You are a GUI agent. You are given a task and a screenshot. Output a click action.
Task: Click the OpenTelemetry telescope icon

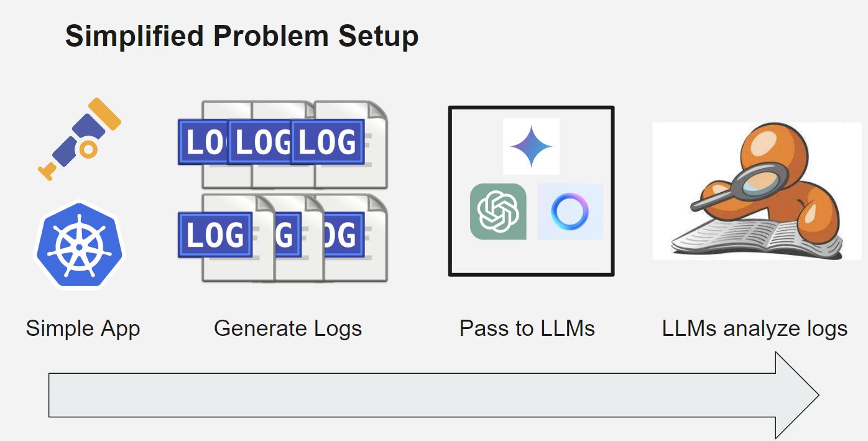click(79, 138)
